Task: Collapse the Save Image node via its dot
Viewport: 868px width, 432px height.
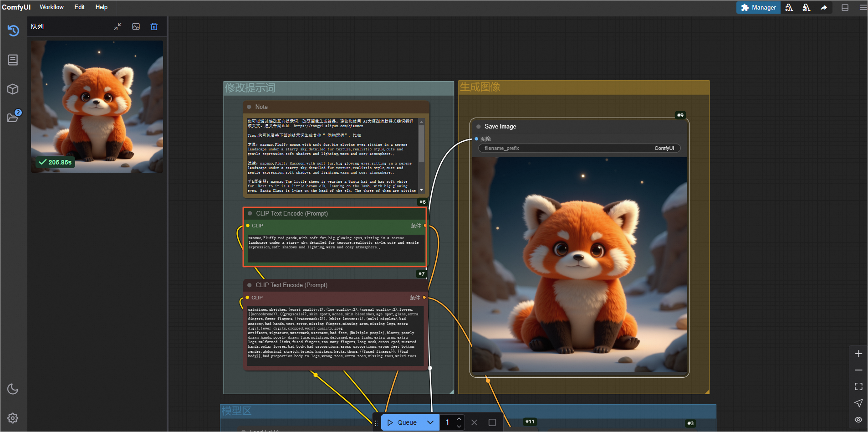Action: tap(478, 127)
